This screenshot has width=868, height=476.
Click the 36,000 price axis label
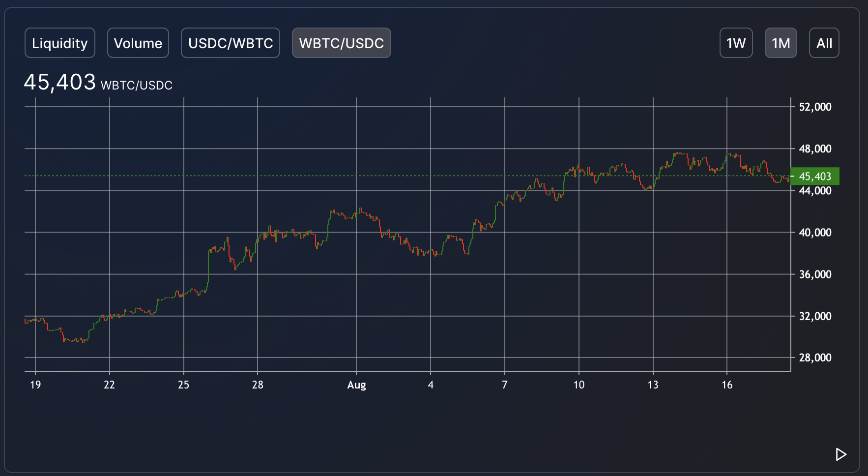(815, 274)
